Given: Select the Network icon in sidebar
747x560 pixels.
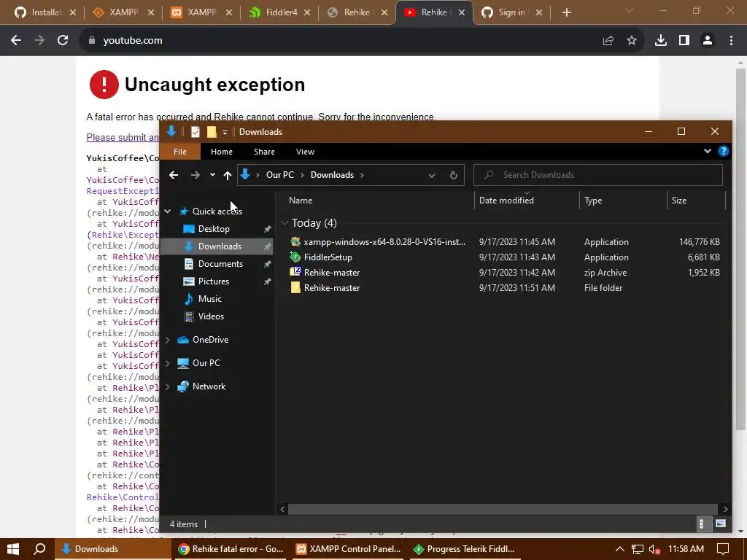Looking at the screenshot, I should (x=183, y=386).
